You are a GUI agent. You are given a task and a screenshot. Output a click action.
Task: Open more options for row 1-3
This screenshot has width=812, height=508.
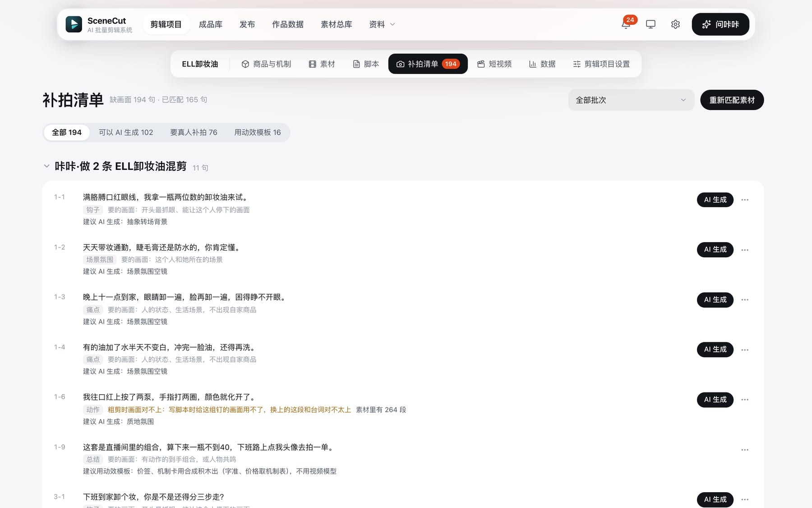pos(745,300)
